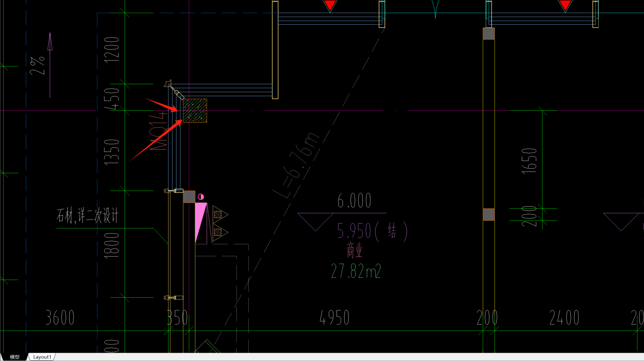This screenshot has height=361, width=644.
Task: Select the cyan door swing symbol
Action: tap(435, 9)
